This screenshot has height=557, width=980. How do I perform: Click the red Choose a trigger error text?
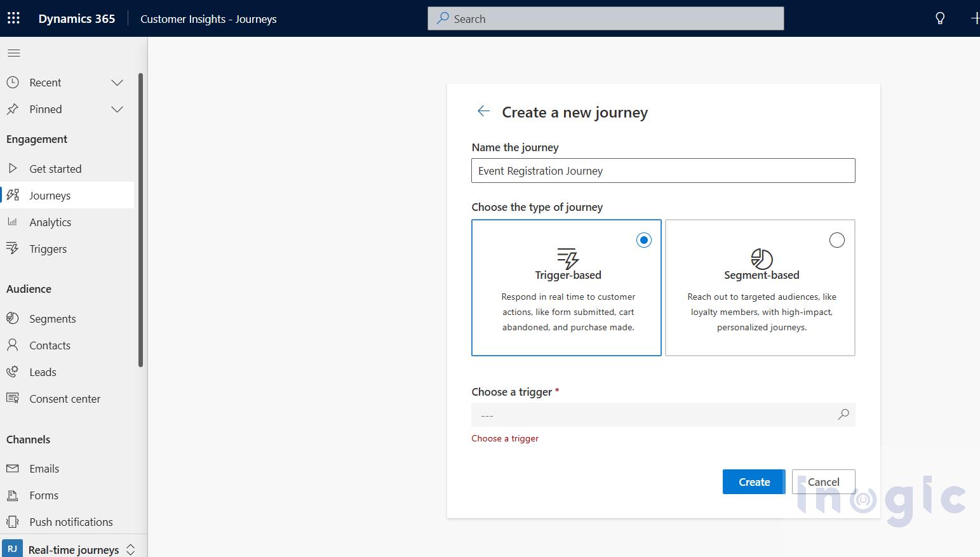click(x=505, y=438)
